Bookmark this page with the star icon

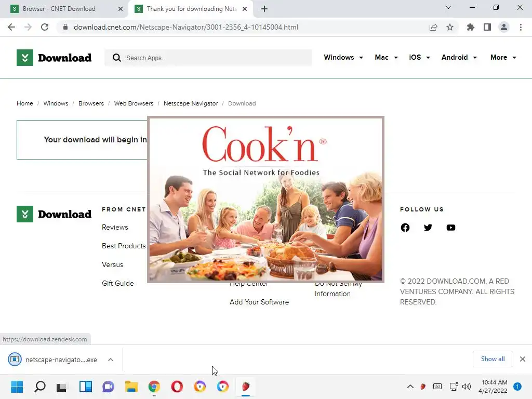tap(450, 27)
